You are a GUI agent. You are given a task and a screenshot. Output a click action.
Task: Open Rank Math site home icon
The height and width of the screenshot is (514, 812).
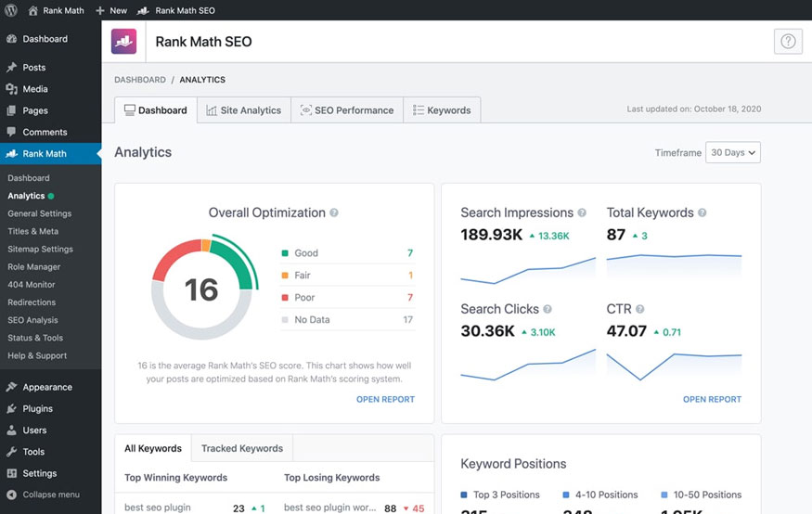coord(32,10)
